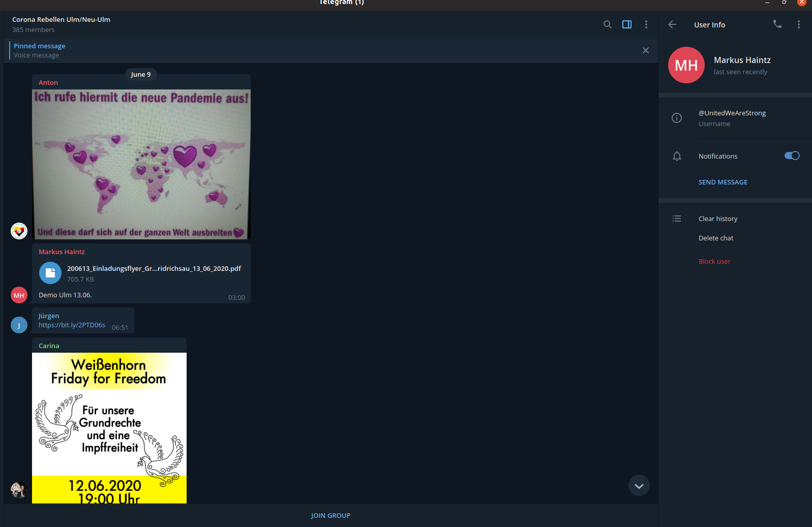
Task: Open the bit.ly link from Jürgen
Action: click(72, 325)
